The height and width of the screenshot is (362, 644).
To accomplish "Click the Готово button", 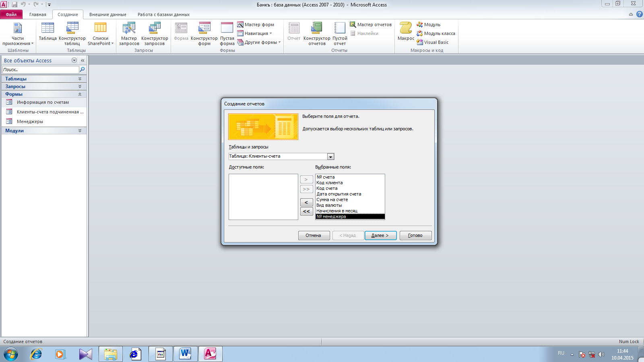I will coord(415,236).
